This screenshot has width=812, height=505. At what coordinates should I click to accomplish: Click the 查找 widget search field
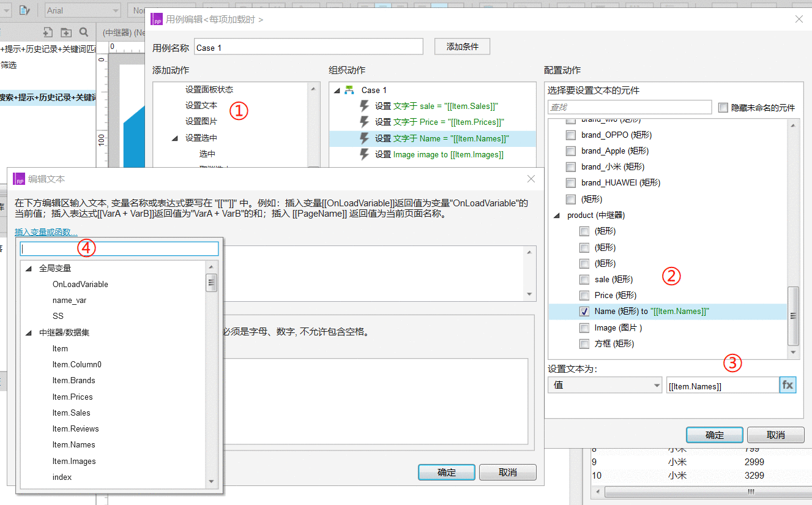tap(630, 108)
